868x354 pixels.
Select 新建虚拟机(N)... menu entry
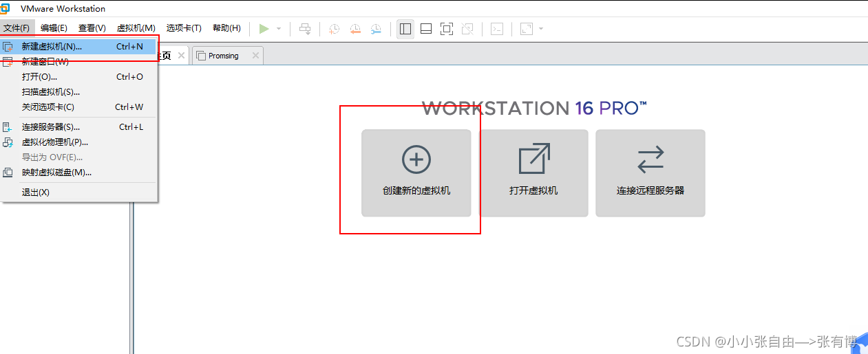[79, 47]
